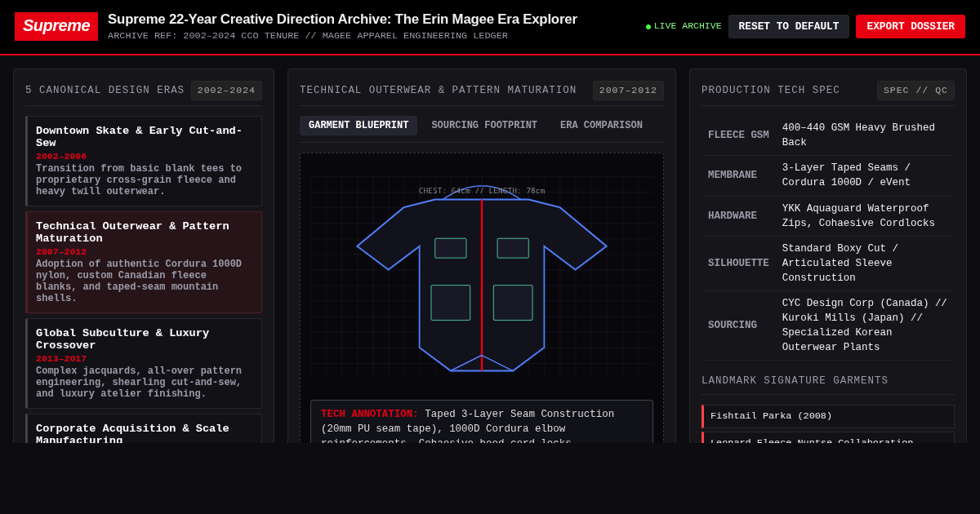Select the Fishtail Parka (2008) garment

[x=828, y=416]
